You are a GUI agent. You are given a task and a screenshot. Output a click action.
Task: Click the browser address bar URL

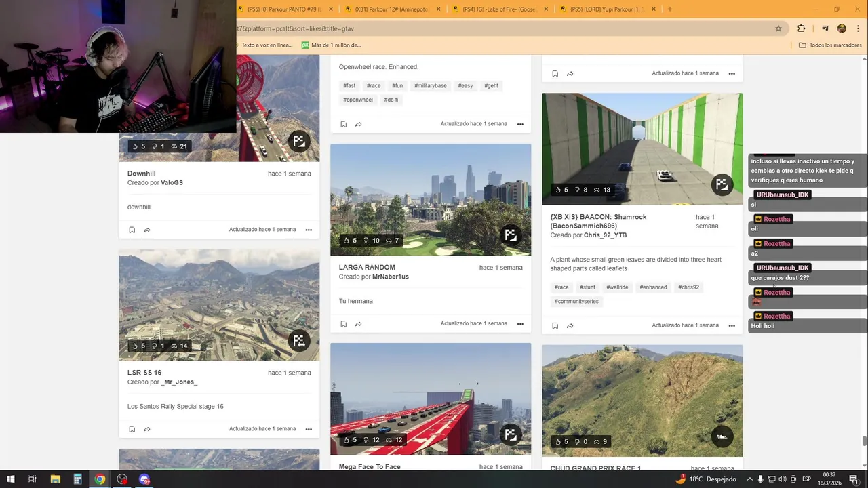(295, 28)
